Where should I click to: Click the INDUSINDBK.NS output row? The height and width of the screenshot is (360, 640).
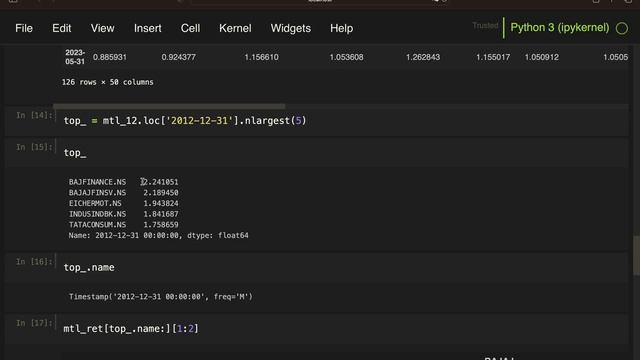pyautogui.click(x=123, y=214)
